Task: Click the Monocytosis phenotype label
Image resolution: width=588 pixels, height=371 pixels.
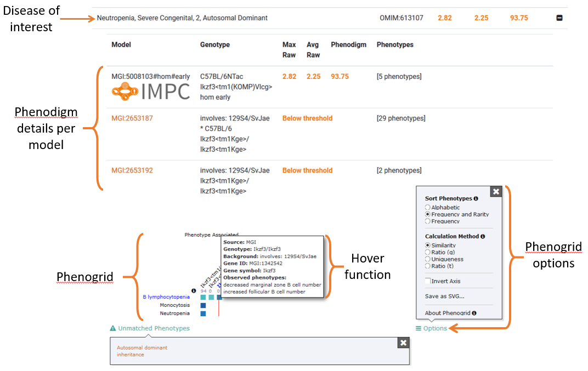Action: pos(175,305)
